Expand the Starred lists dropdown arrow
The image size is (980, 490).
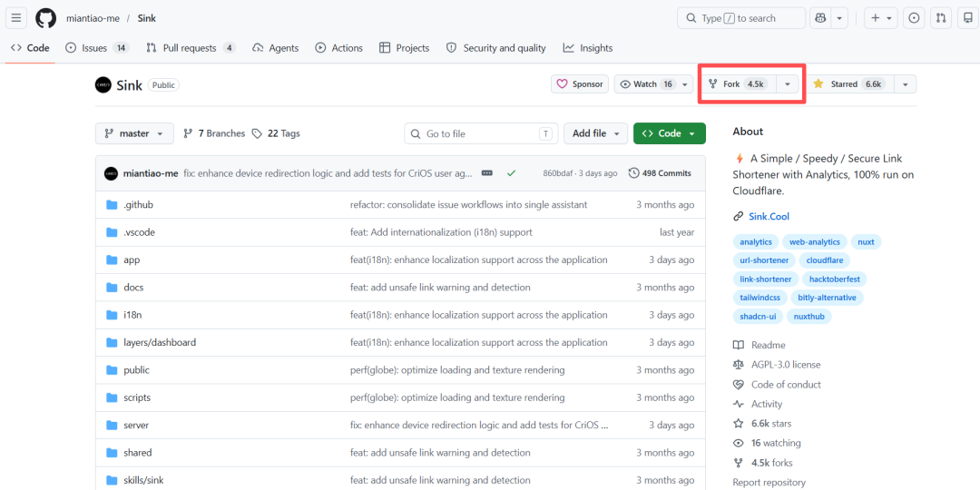click(906, 83)
